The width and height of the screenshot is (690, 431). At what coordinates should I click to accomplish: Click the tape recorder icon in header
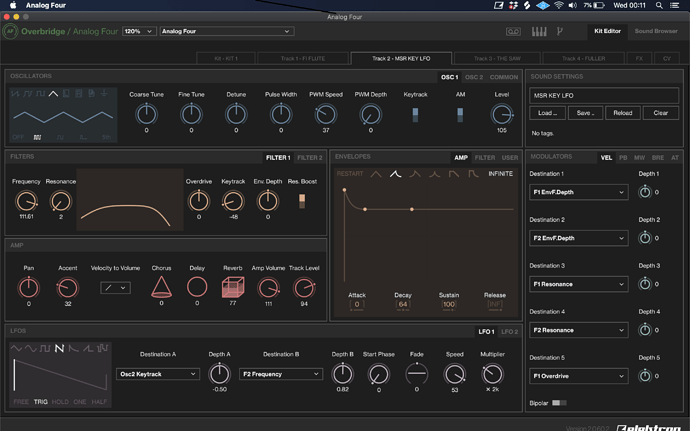[513, 31]
